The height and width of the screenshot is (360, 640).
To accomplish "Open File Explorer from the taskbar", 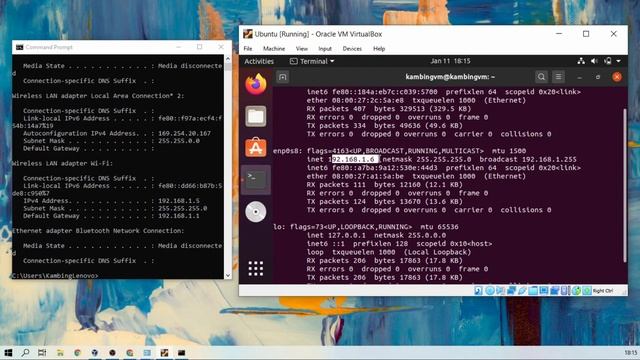I will click(60, 353).
